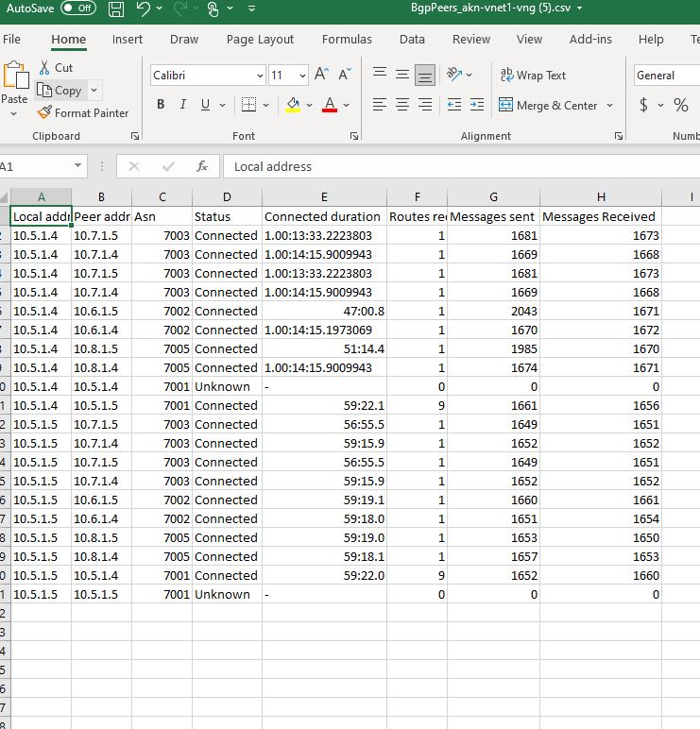Toggle the AutoSave switch
The width and height of the screenshot is (700, 729).
[x=77, y=8]
